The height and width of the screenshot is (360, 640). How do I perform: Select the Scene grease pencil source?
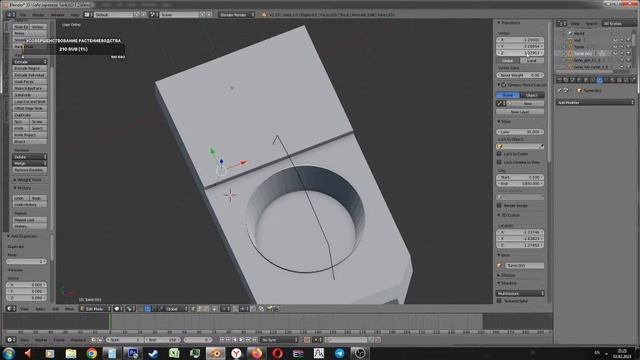(x=508, y=95)
